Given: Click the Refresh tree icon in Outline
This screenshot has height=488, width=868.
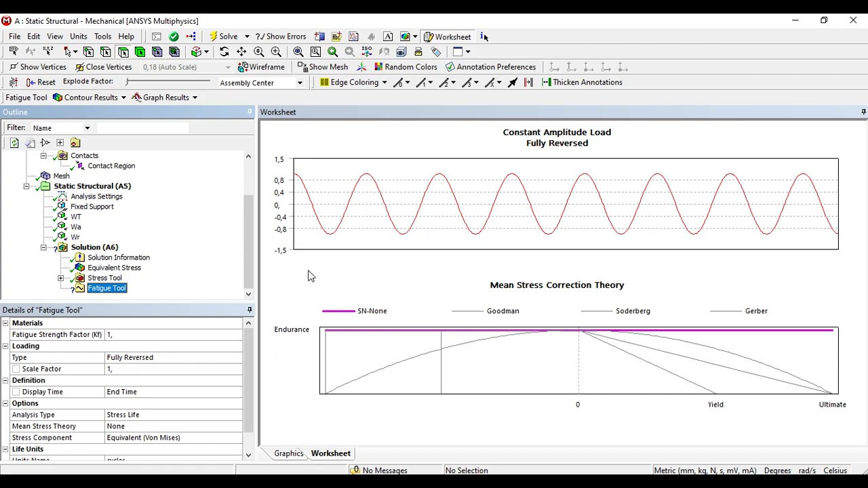Looking at the screenshot, I should 14,142.
